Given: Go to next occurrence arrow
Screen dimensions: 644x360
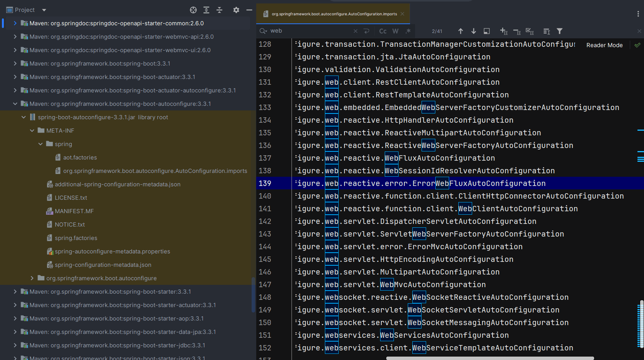Looking at the screenshot, I should point(474,31).
